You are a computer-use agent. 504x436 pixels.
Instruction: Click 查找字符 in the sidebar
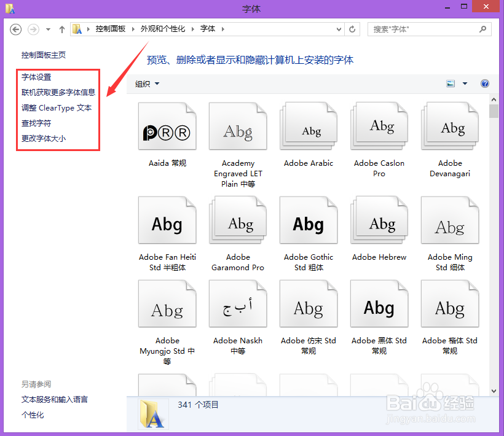point(36,123)
